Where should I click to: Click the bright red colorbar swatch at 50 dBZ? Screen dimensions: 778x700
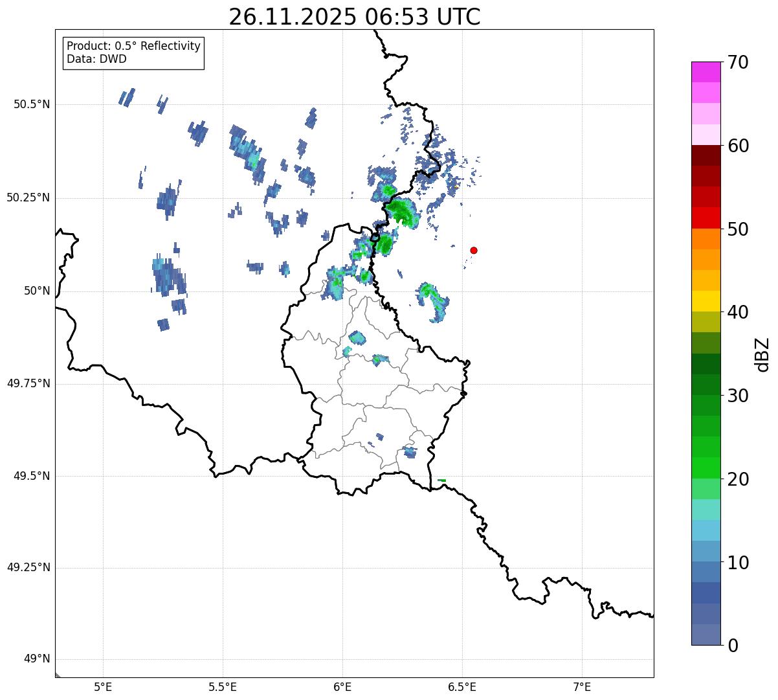click(706, 218)
